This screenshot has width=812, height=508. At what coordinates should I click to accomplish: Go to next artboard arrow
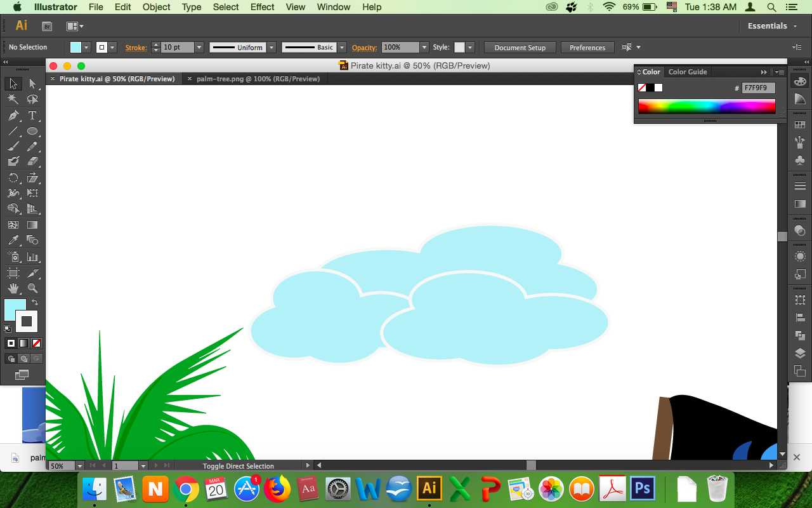157,466
